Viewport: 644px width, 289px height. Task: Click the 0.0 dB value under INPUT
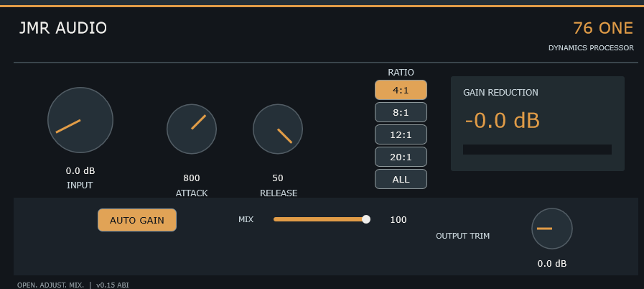click(80, 170)
